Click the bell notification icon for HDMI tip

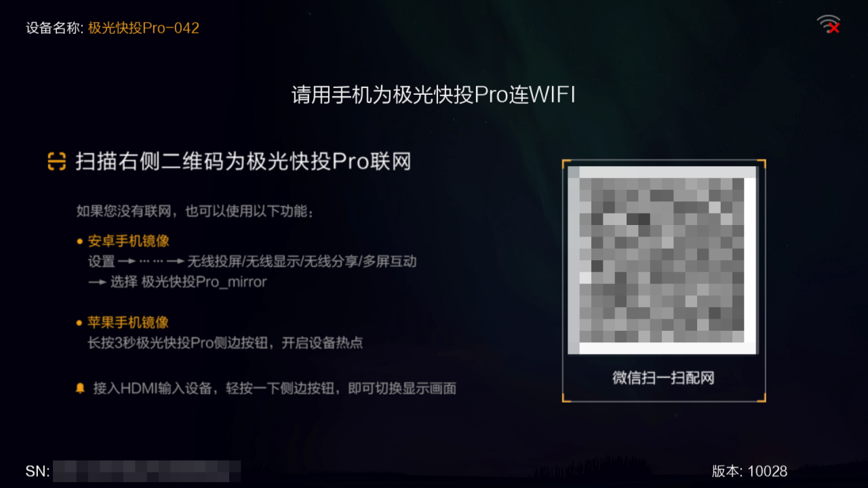[81, 388]
